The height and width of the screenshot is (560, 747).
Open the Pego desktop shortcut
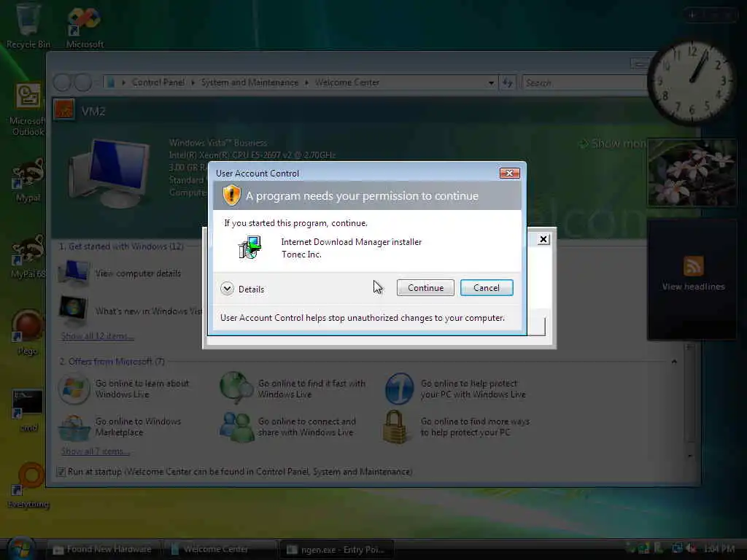[27, 332]
